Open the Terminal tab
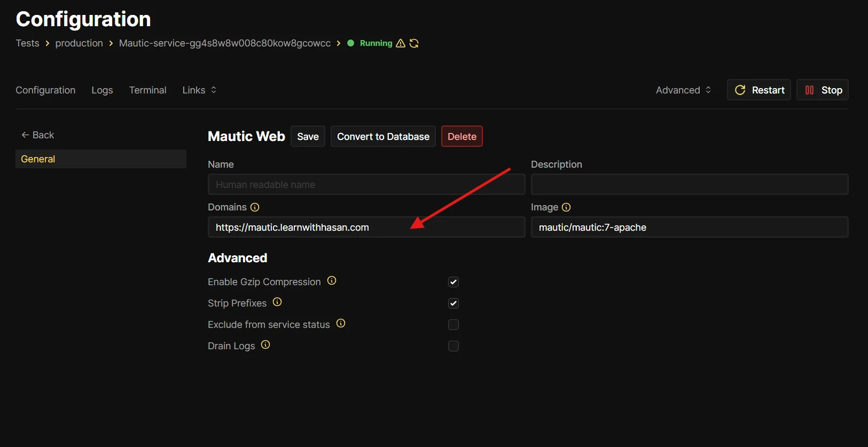This screenshot has height=447, width=868. click(147, 90)
